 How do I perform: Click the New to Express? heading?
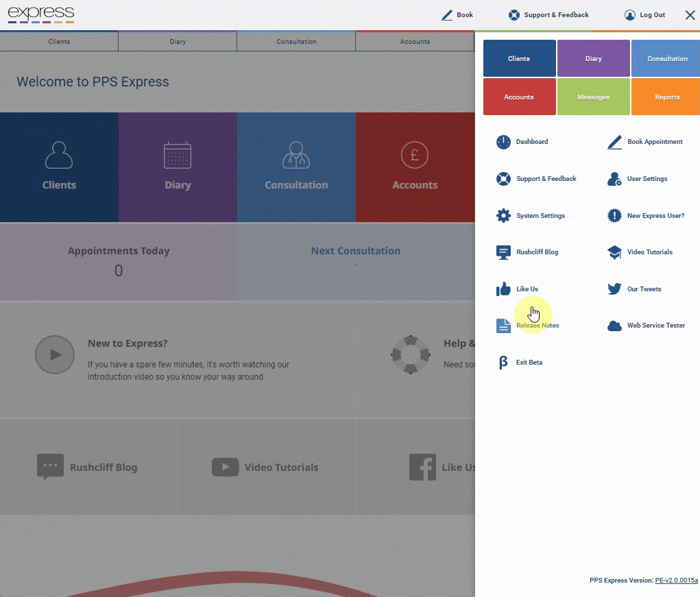click(128, 343)
